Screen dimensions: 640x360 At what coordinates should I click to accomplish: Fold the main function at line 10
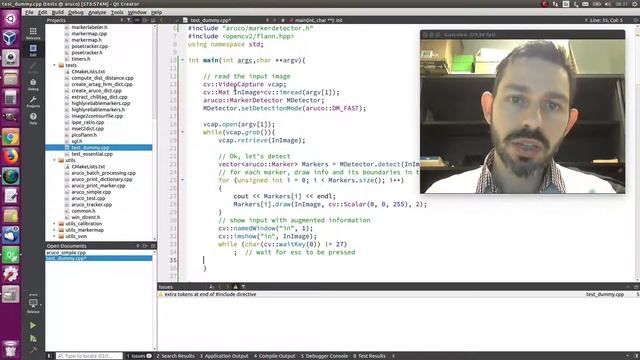pyautogui.click(x=182, y=60)
